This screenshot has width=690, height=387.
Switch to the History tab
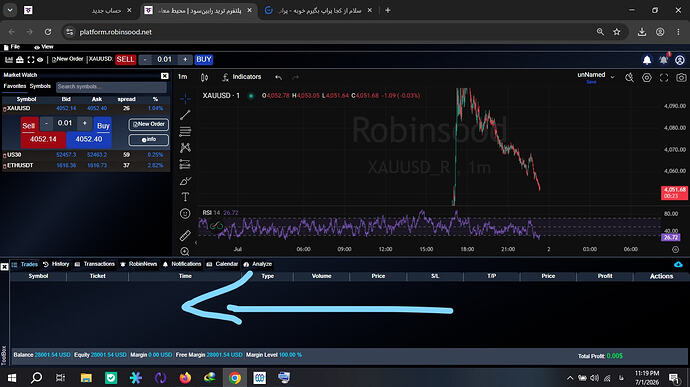[56, 264]
